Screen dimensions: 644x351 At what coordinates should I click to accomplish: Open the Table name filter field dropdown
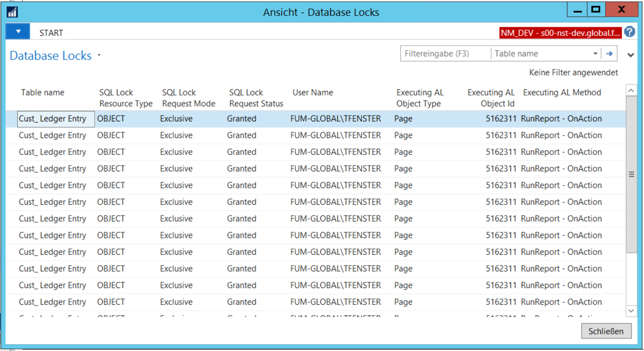tap(595, 54)
